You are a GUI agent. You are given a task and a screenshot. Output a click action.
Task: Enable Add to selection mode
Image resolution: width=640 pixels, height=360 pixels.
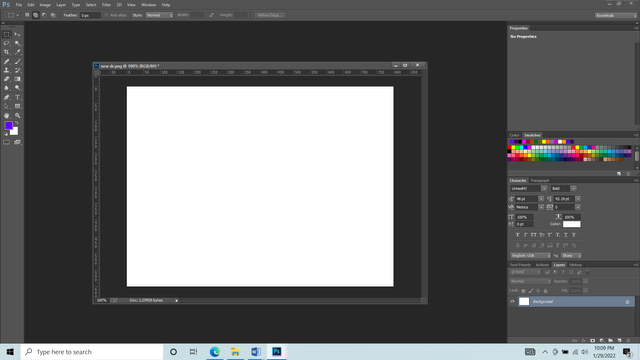click(x=36, y=15)
